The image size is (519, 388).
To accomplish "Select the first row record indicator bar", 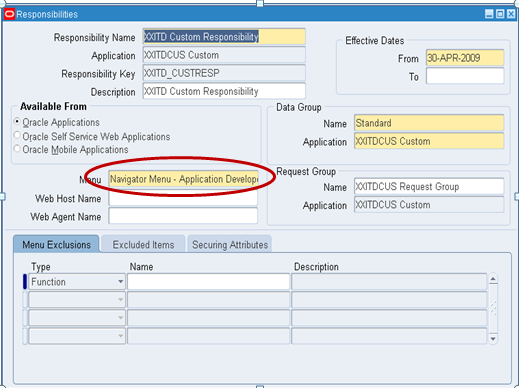I will tap(25, 281).
